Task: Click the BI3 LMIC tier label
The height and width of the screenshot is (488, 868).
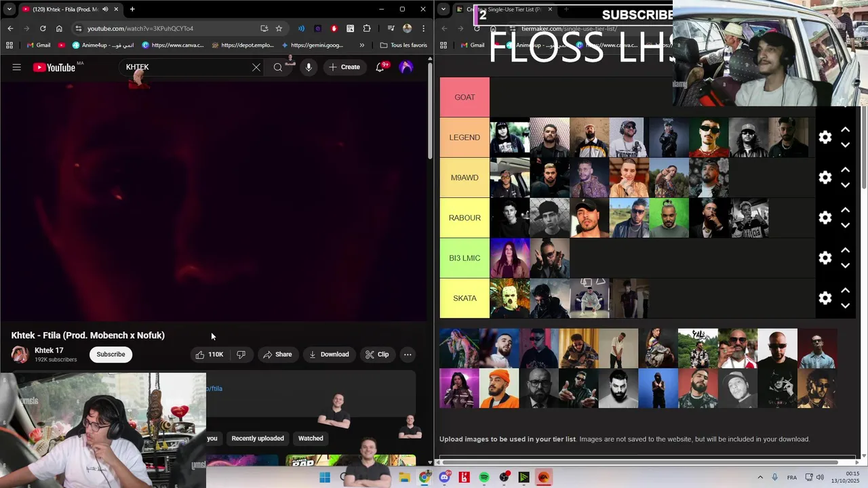Action: [465, 258]
